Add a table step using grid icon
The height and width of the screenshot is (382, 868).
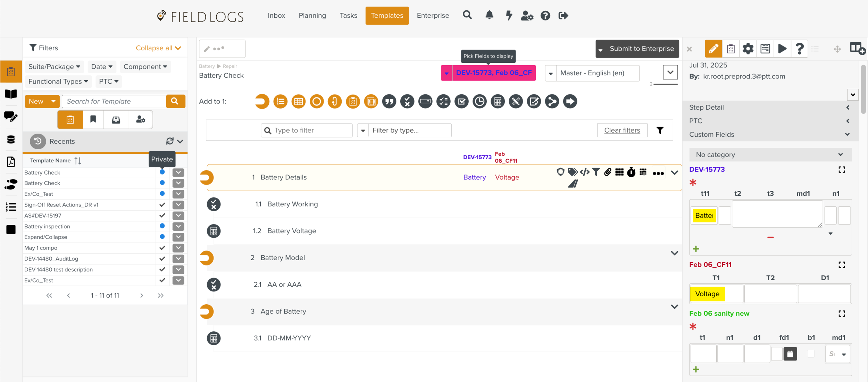tap(298, 102)
